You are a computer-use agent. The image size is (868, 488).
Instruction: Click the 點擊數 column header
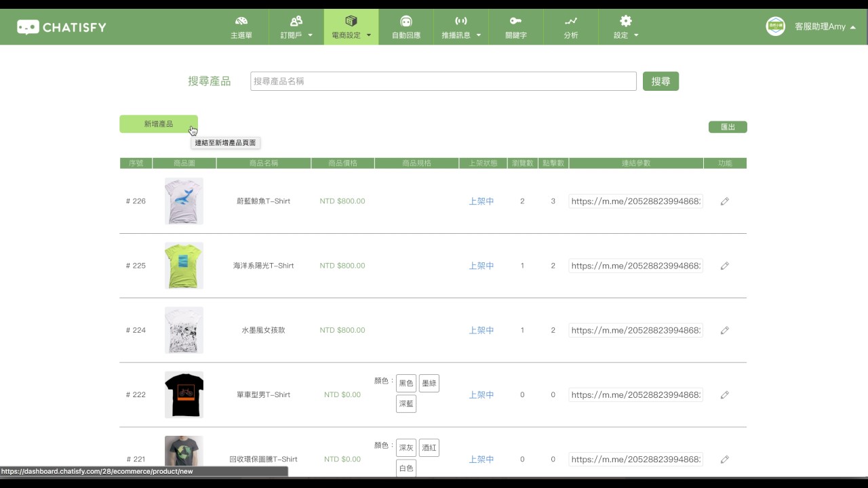point(553,163)
